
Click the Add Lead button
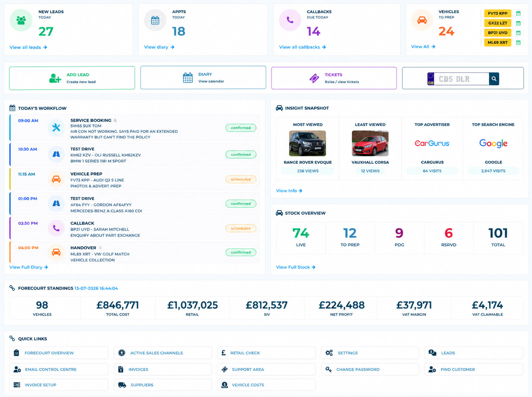(x=72, y=78)
